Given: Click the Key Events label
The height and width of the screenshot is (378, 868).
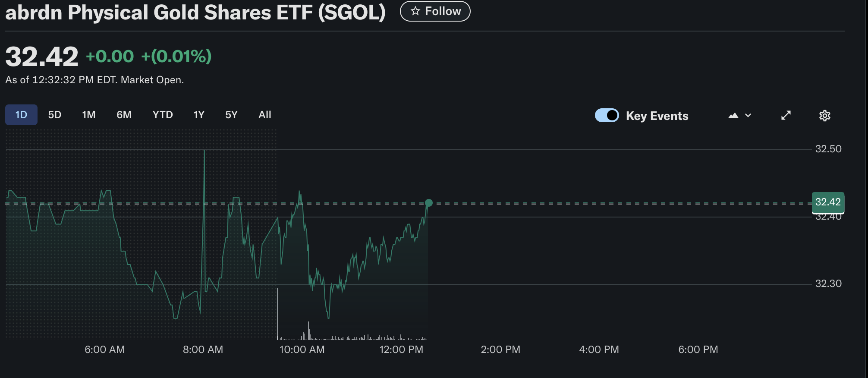Looking at the screenshot, I should click(x=657, y=116).
